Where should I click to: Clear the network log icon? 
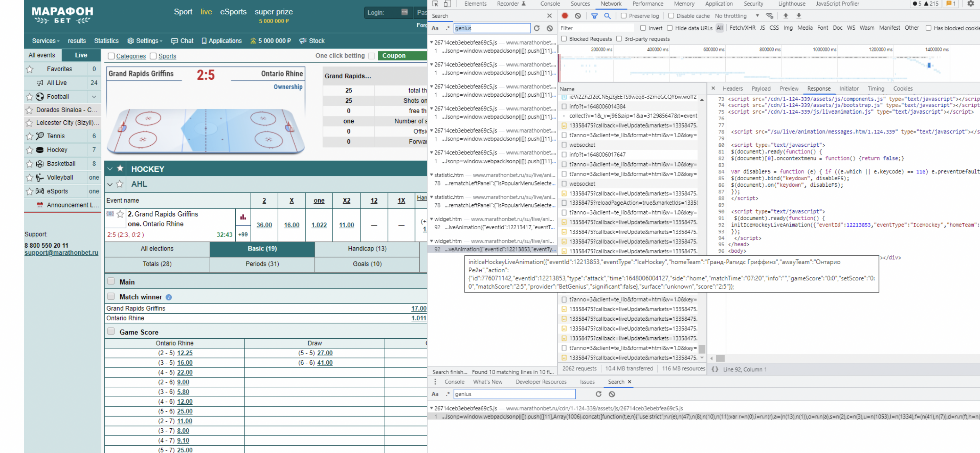click(x=578, y=16)
